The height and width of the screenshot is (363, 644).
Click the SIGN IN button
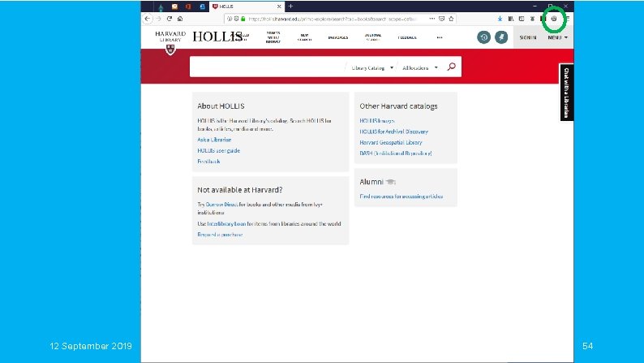click(528, 37)
